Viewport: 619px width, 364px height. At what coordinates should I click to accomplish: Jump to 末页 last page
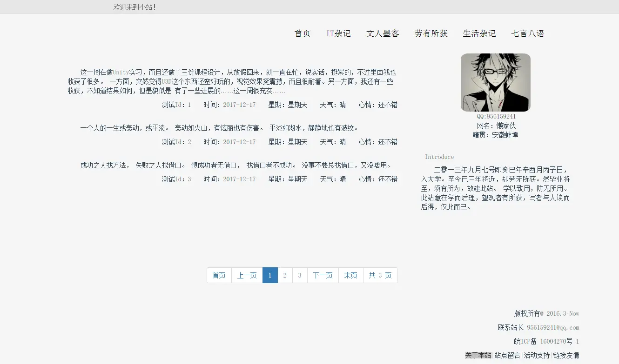350,275
